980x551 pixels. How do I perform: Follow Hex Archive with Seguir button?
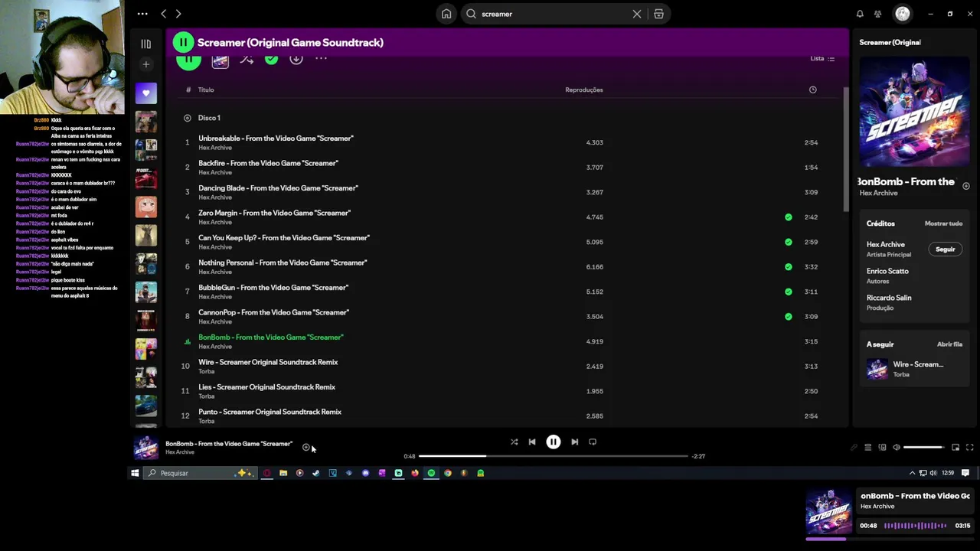(946, 249)
